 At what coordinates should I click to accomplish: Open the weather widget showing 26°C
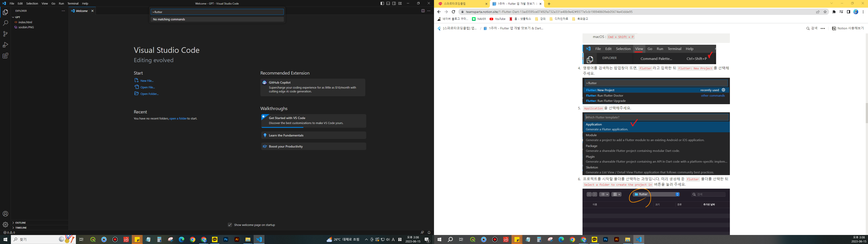(x=343, y=240)
